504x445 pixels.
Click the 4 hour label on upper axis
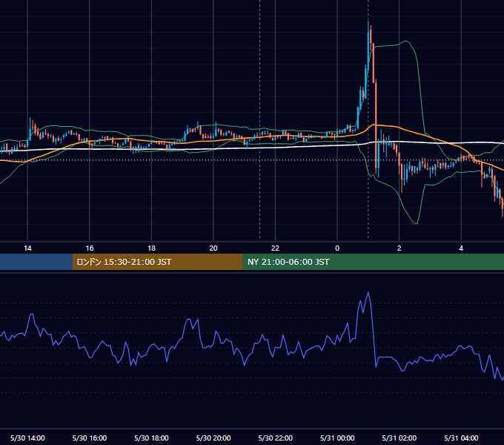pyautogui.click(x=461, y=248)
